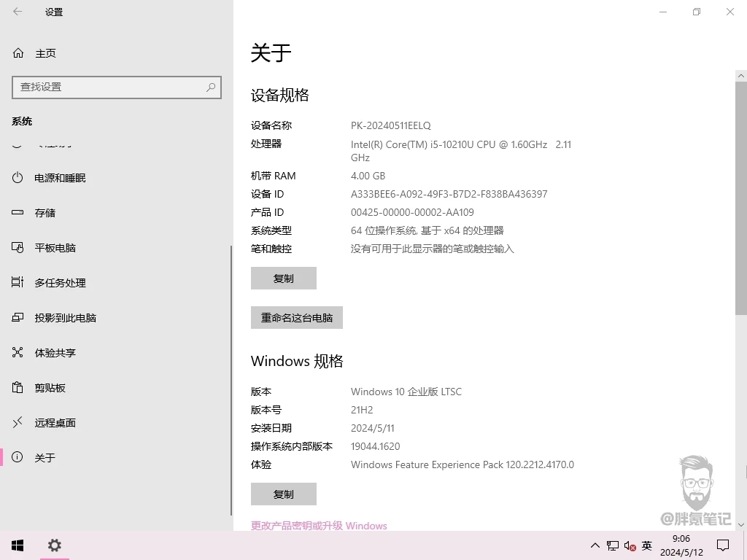The height and width of the screenshot is (560, 747).
Task: Open 更改产品密钥或升级 Windows link
Action: [319, 526]
